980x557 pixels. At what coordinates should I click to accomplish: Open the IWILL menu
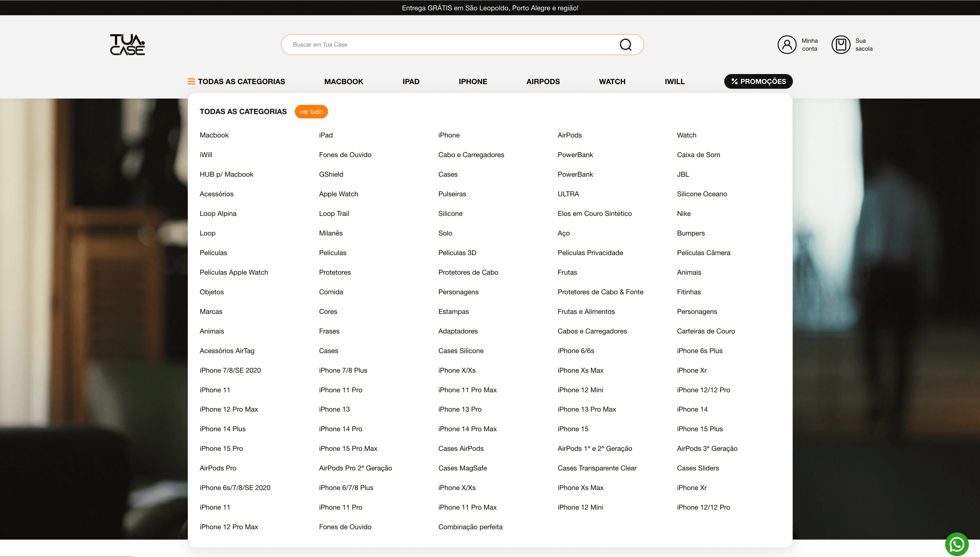[674, 81]
